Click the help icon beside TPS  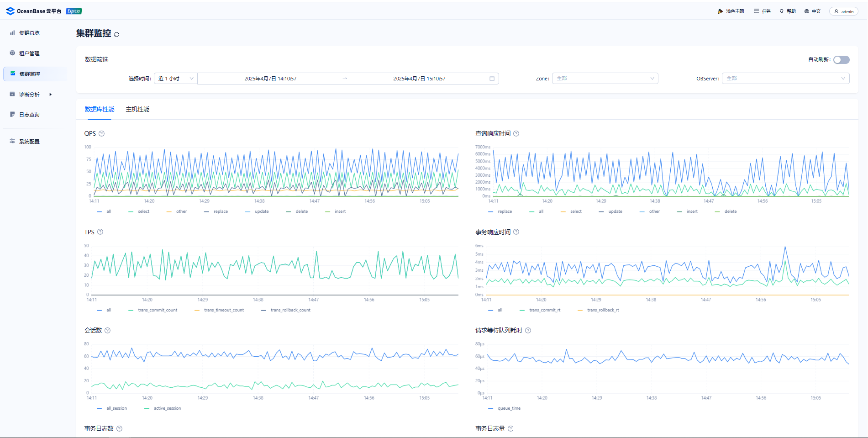pos(100,232)
